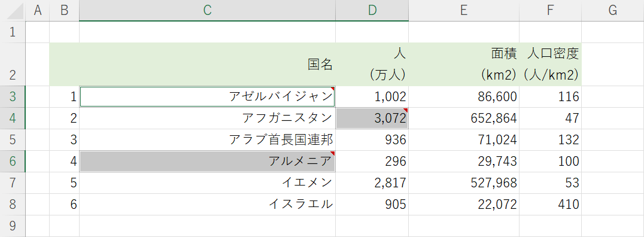Select row 2 header
Viewport: 644px width, 237px height.
13,65
